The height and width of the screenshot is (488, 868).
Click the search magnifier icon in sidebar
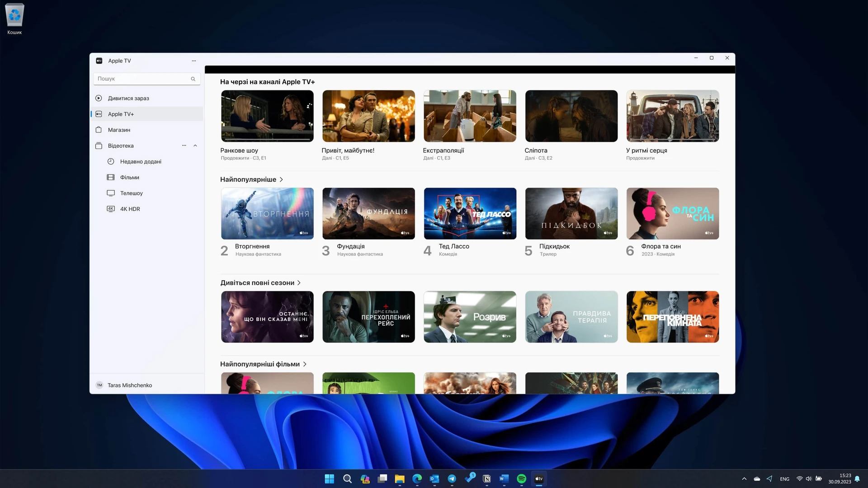[x=193, y=79]
